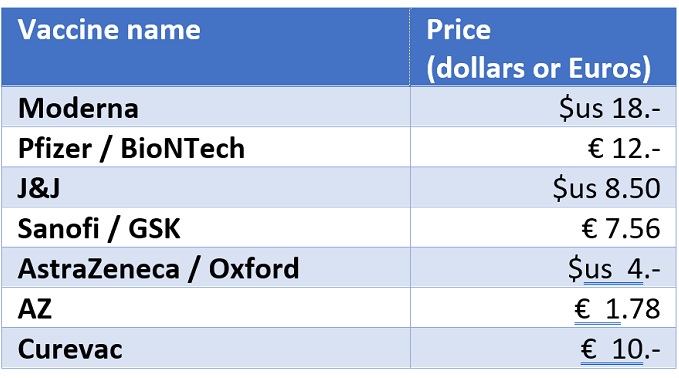The height and width of the screenshot is (378, 679).
Task: Click the word Price in header
Action: pos(459,29)
